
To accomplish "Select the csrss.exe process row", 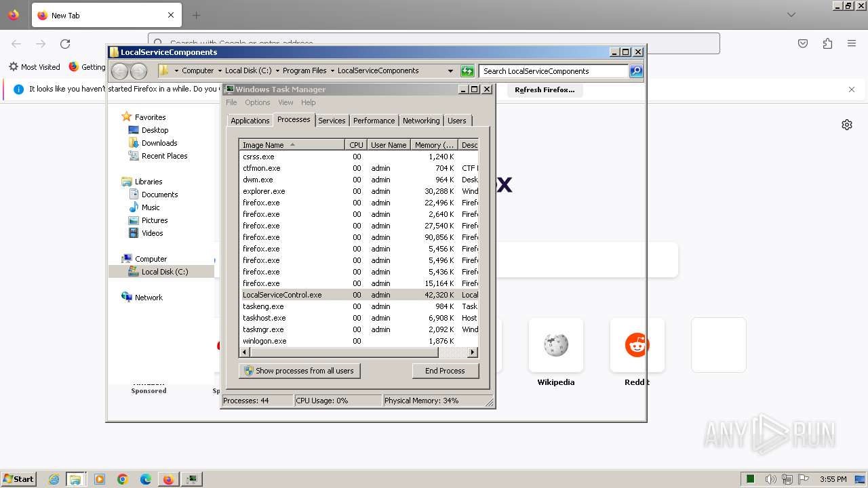I will [359, 157].
